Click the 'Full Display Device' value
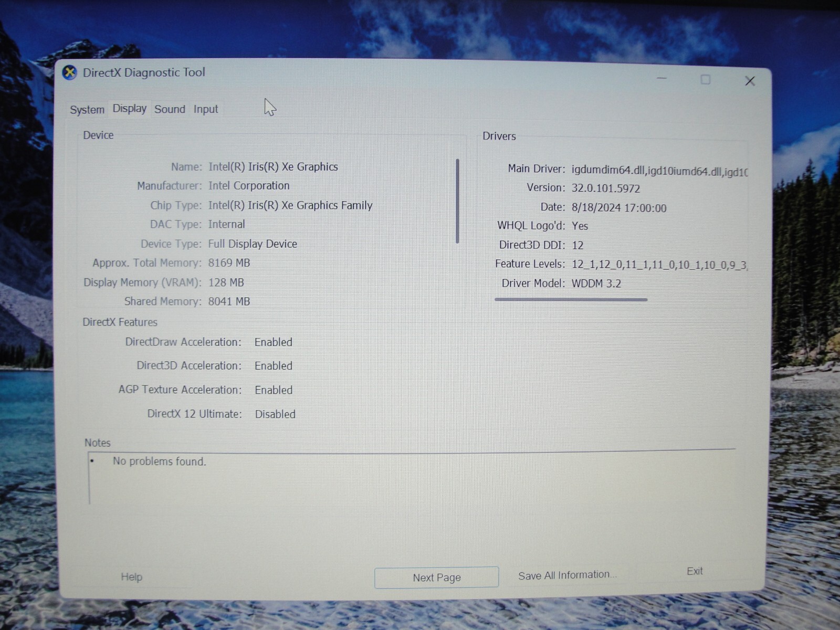 click(253, 244)
